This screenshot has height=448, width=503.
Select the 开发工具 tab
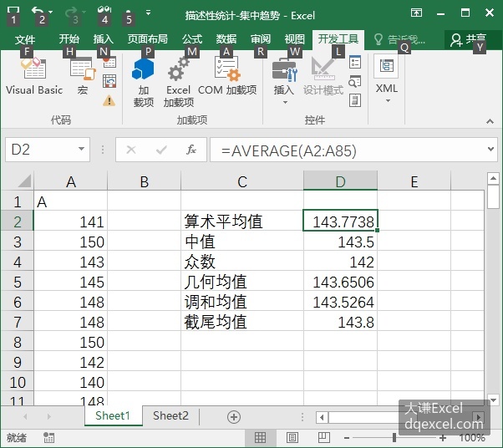coord(338,39)
